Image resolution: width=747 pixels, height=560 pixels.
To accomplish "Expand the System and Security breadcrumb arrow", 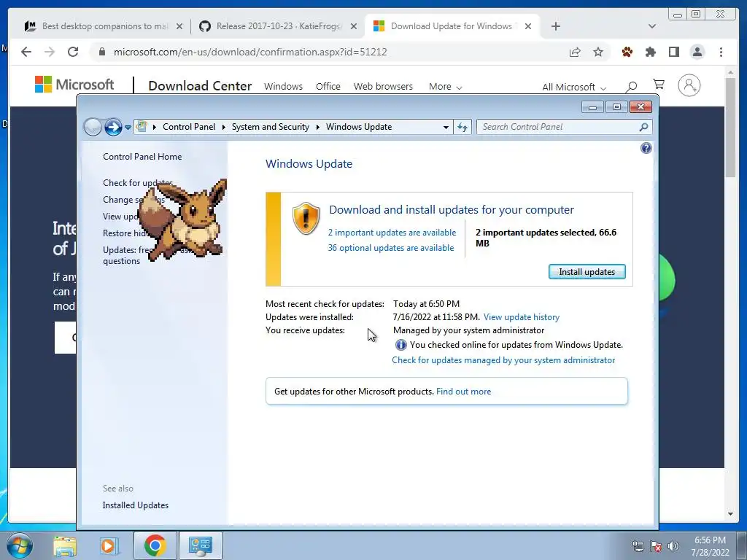I will pos(318,127).
